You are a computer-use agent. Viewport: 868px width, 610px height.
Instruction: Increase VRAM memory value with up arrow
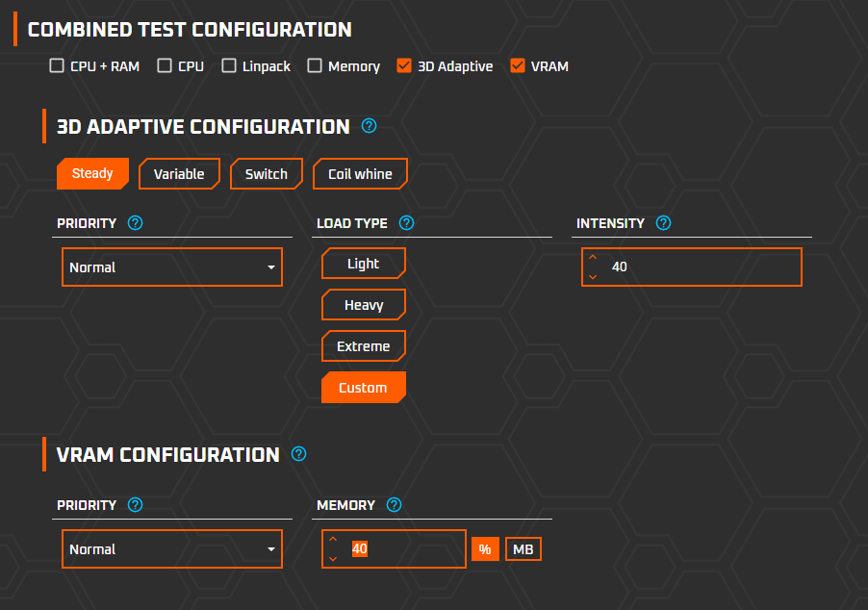click(333, 539)
